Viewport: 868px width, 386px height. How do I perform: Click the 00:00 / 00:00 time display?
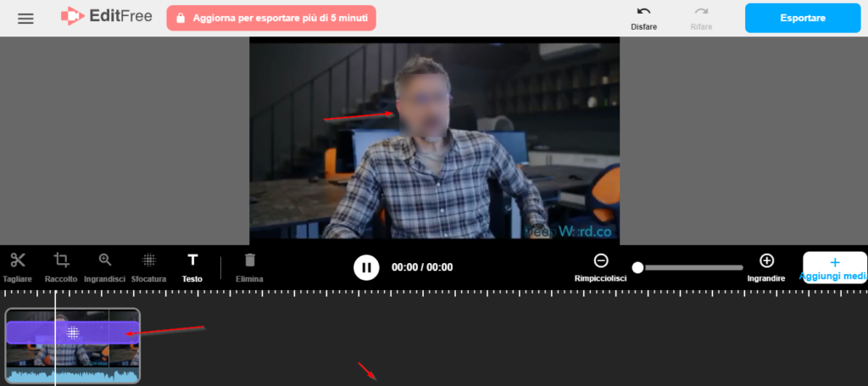pos(422,267)
